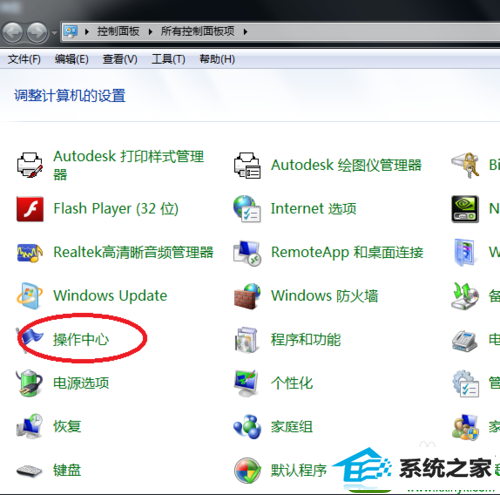
Task: Go back with the Back arrow button
Action: (13, 32)
